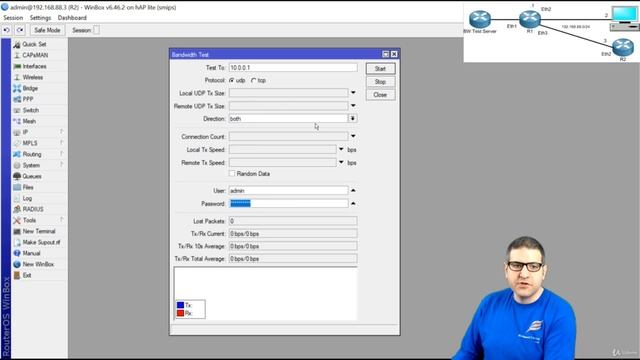Screen dimensions: 640x360
Task: Start the bandwidth test
Action: pyautogui.click(x=380, y=69)
